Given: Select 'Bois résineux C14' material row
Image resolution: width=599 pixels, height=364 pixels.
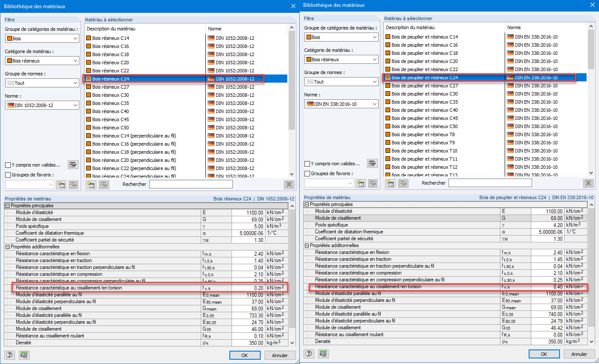Looking at the screenshot, I should (x=186, y=38).
